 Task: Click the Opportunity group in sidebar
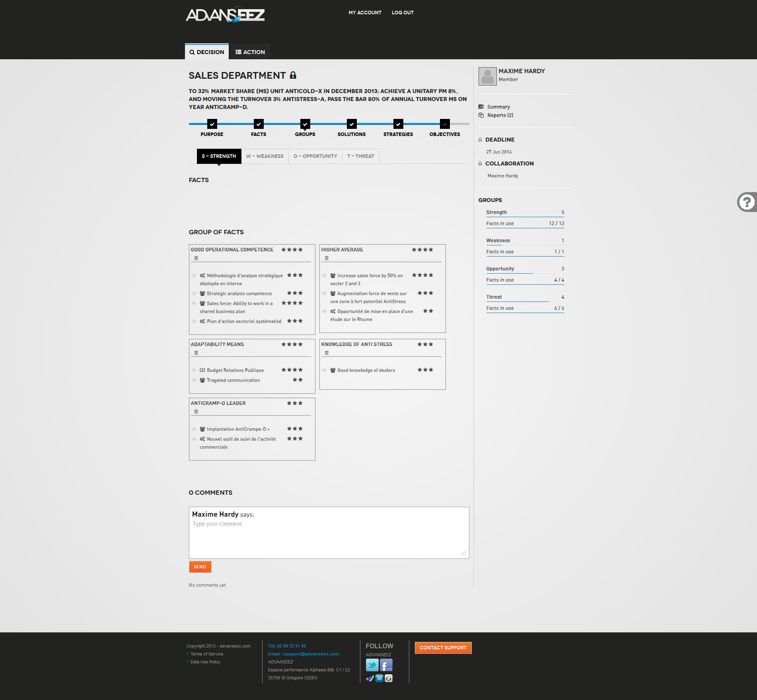[x=525, y=269]
